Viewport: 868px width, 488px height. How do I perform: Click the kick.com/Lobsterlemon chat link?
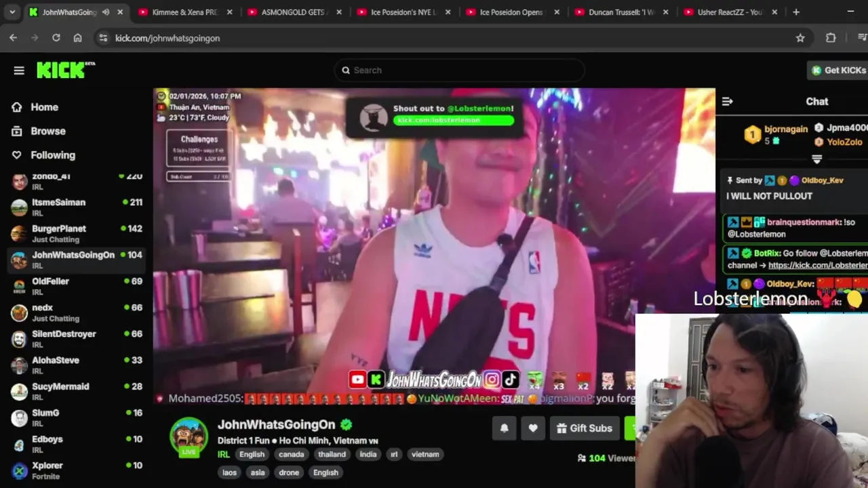point(818,266)
